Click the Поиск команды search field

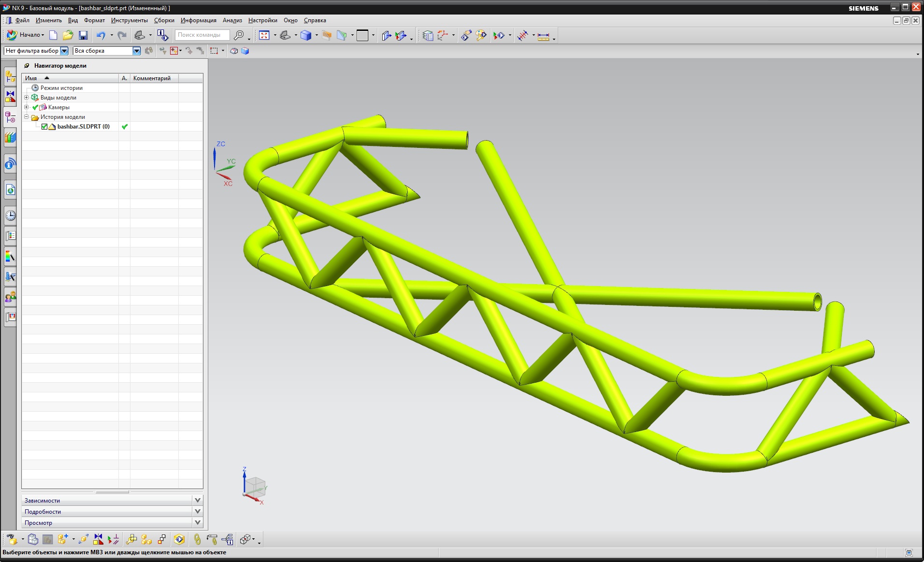click(202, 35)
